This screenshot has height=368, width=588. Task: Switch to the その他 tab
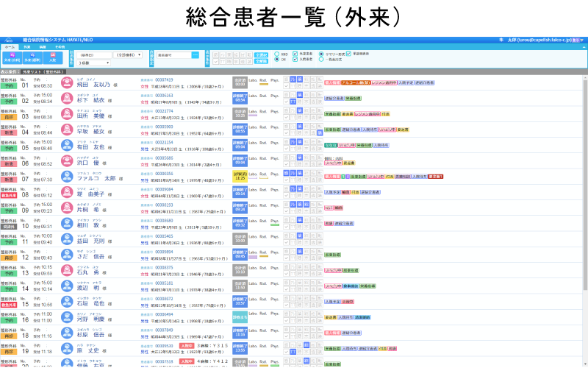coord(60,47)
